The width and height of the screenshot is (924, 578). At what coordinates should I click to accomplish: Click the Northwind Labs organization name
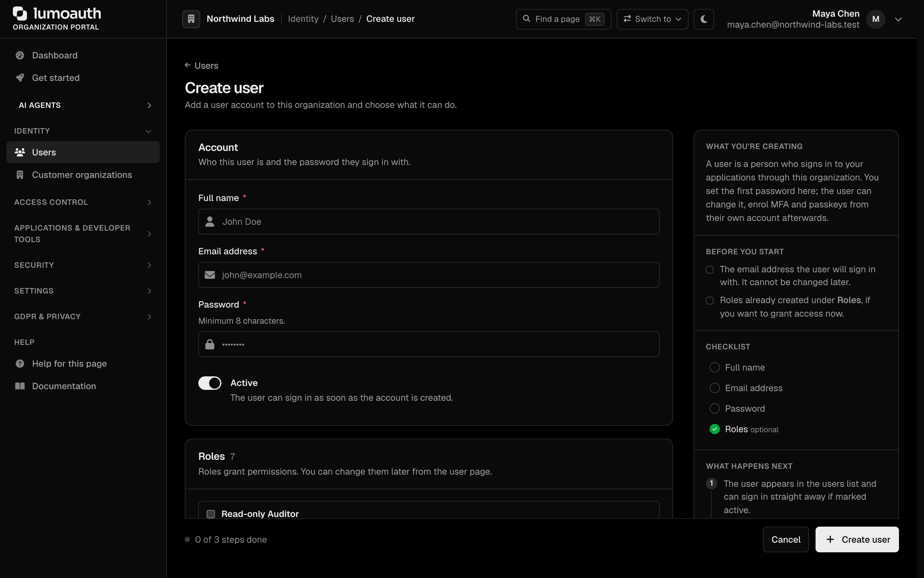(240, 19)
